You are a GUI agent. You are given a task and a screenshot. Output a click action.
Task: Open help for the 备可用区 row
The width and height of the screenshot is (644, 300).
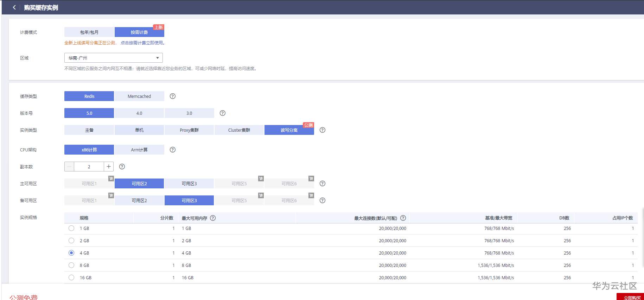[323, 200]
